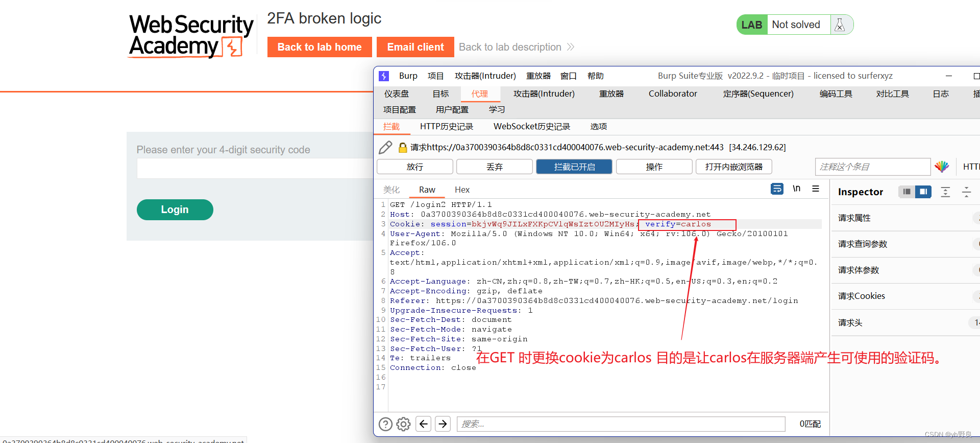Viewport: 980px width, 443px height.
Task: Open the Burp menu
Action: (408, 76)
